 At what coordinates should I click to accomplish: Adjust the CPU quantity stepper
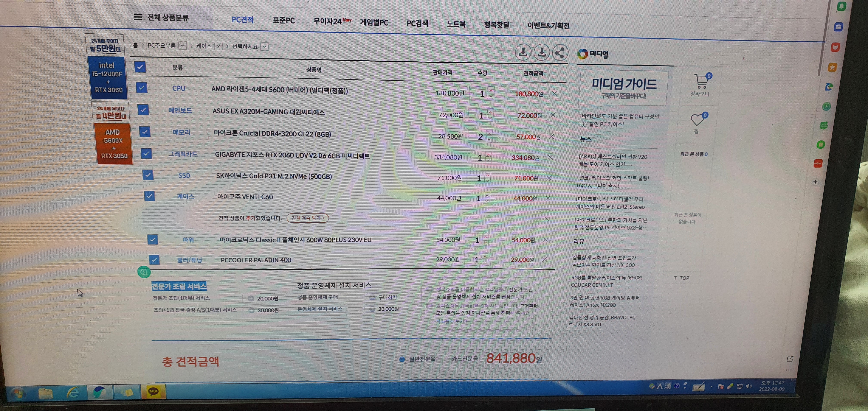491,93
